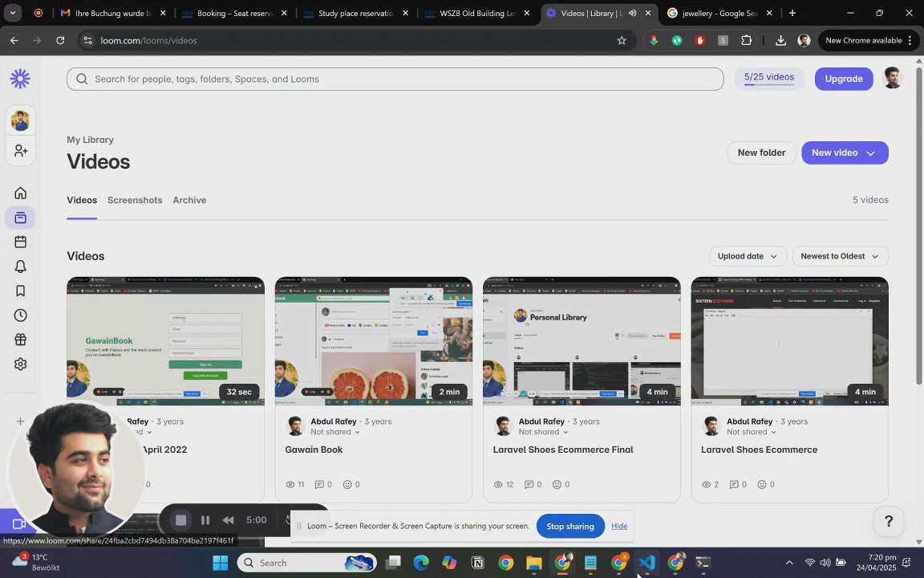The height and width of the screenshot is (578, 924).
Task: Switch to the Archive tab
Action: (189, 201)
